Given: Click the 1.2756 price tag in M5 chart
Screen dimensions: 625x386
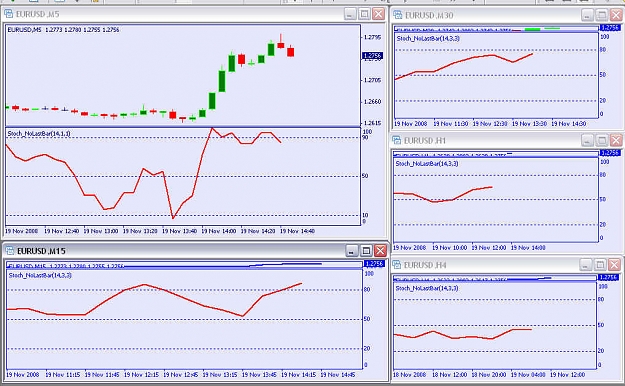Looking at the screenshot, I should (372, 56).
